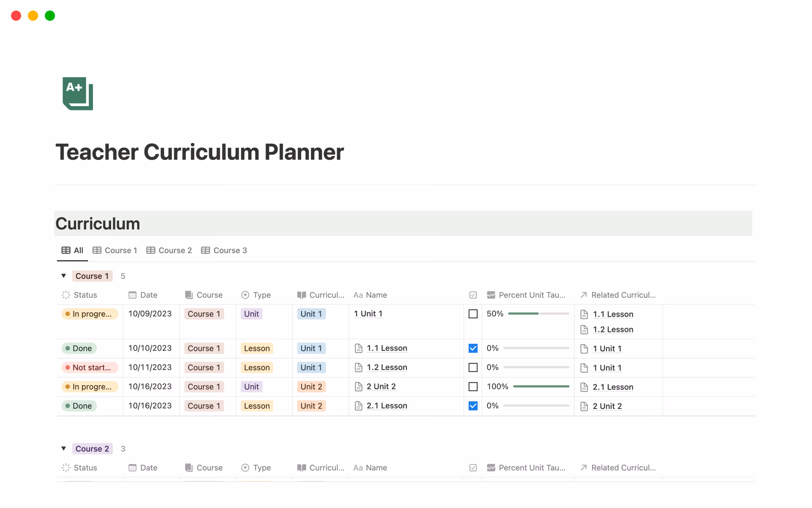Collapse the Course 2 group triangle

(x=64, y=449)
